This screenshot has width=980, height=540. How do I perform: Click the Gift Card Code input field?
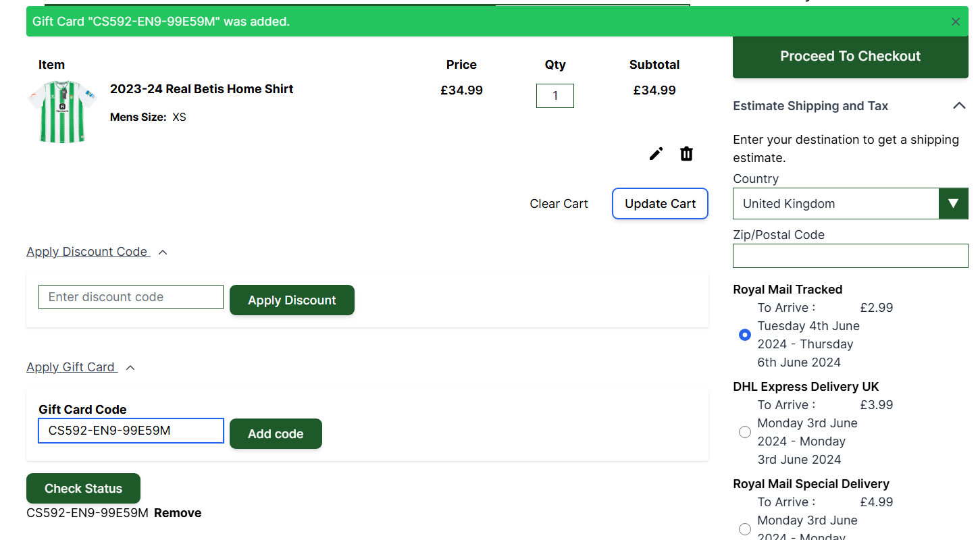[x=131, y=431]
